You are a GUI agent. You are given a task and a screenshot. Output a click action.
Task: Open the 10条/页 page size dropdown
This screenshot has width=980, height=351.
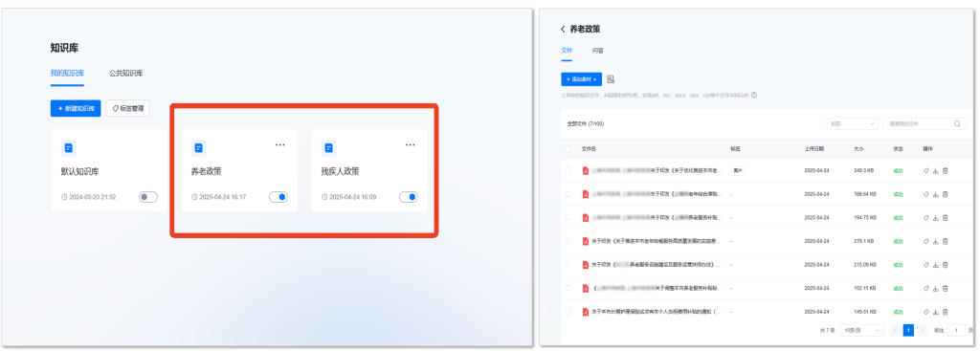pyautogui.click(x=861, y=330)
